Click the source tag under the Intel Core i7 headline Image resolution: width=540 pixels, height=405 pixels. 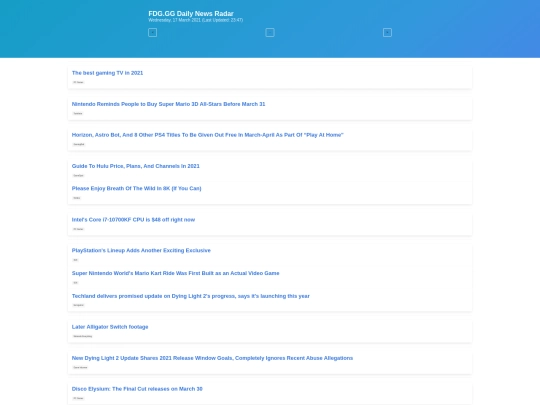pos(79,229)
